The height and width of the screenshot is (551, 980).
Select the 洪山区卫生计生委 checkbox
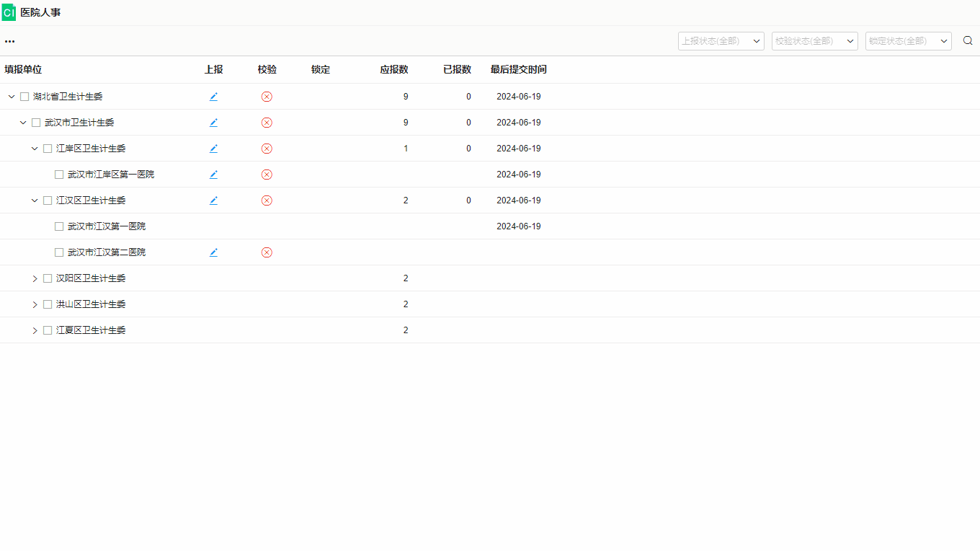(x=48, y=304)
